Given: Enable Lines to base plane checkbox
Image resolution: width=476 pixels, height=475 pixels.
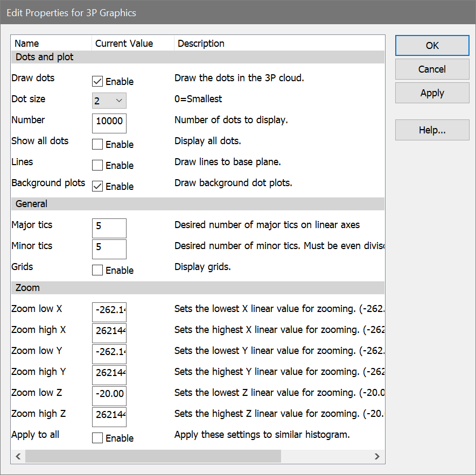Looking at the screenshot, I should (97, 166).
